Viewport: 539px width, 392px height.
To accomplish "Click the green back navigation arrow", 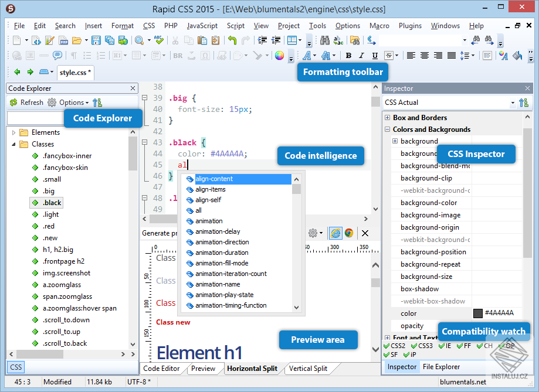I will pos(17,72).
